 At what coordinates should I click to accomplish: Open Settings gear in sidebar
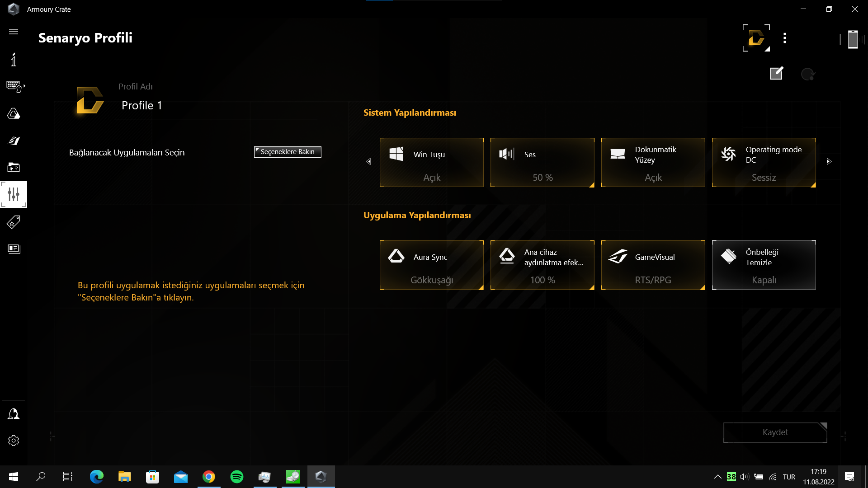point(14,441)
